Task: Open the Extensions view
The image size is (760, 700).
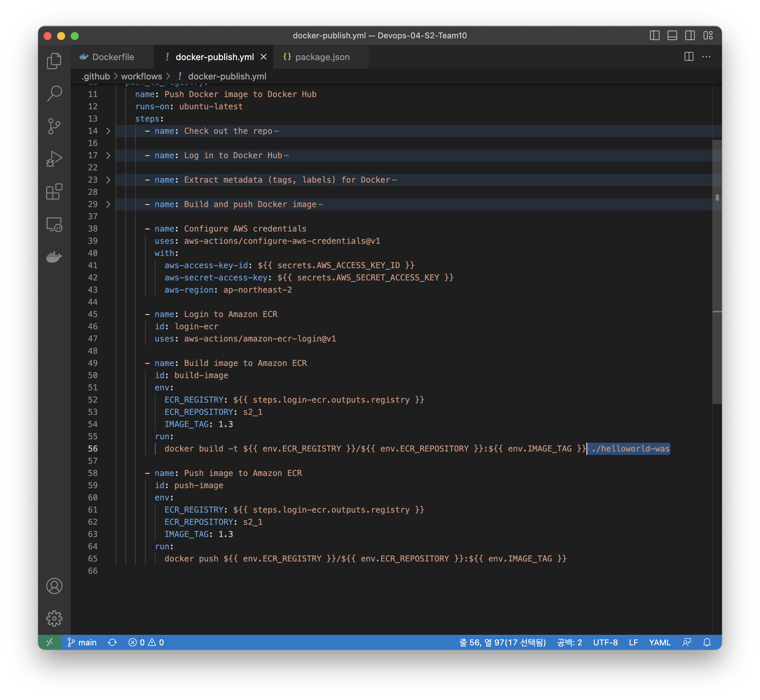Action: tap(54, 192)
